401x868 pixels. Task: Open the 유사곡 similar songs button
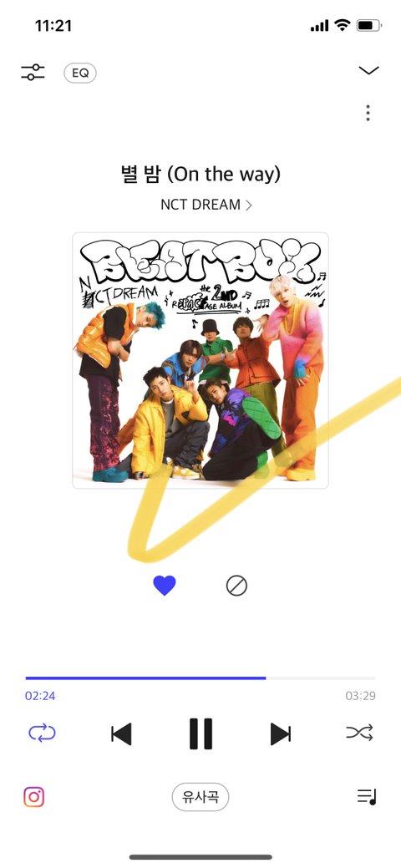click(x=200, y=797)
